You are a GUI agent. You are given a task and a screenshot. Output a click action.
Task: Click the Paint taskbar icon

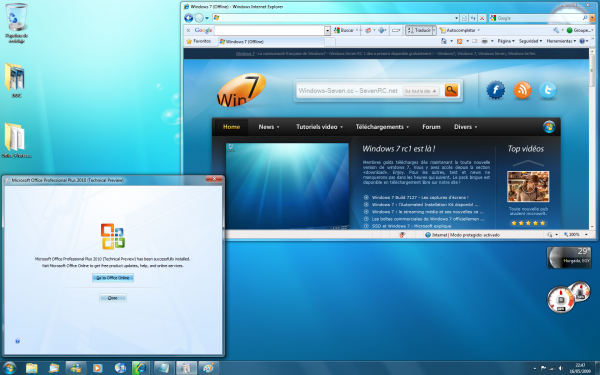point(208,368)
